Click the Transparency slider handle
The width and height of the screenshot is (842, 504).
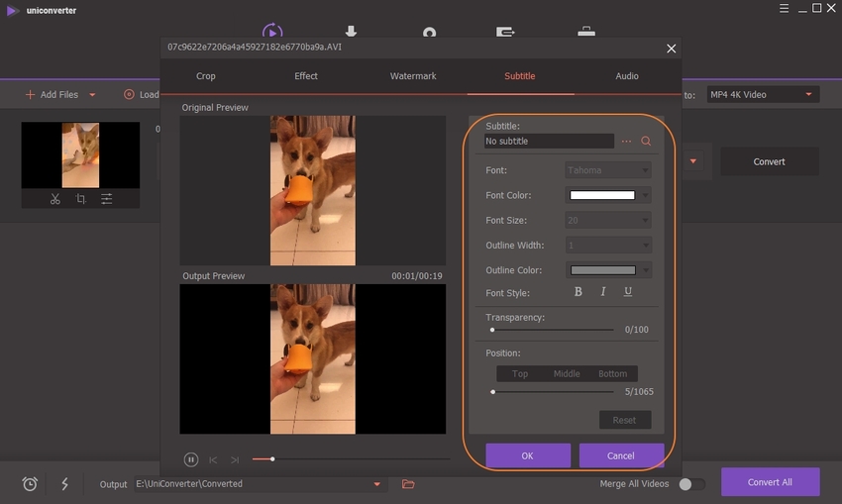(492, 330)
